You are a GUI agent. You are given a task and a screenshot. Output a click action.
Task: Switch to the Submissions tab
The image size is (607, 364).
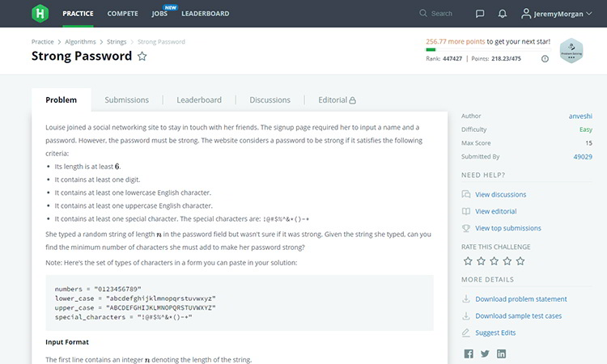click(126, 100)
